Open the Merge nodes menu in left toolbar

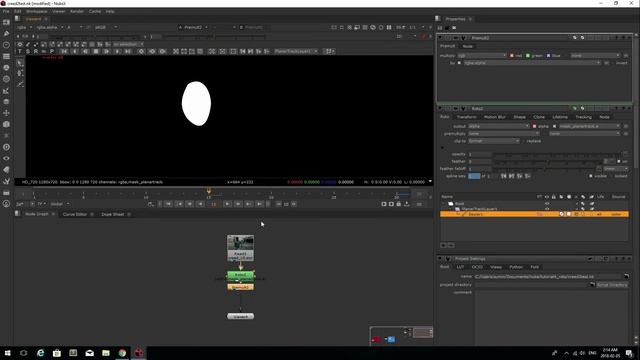(x=6, y=102)
